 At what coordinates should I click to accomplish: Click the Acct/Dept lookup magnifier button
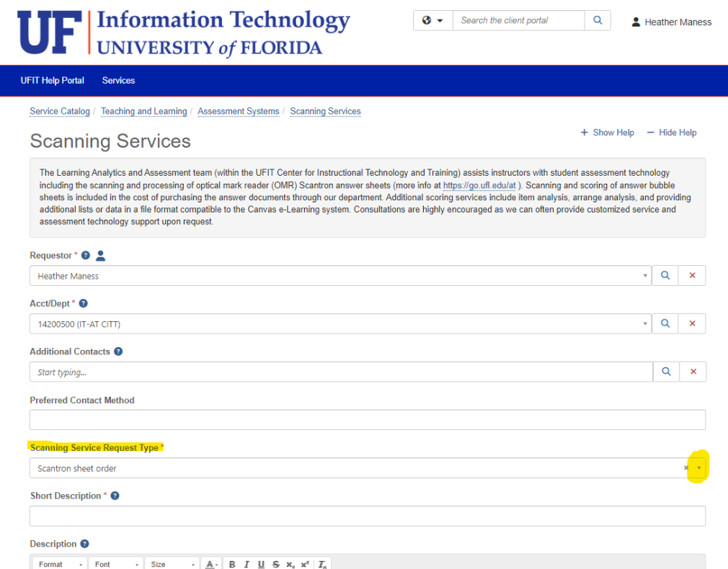665,323
